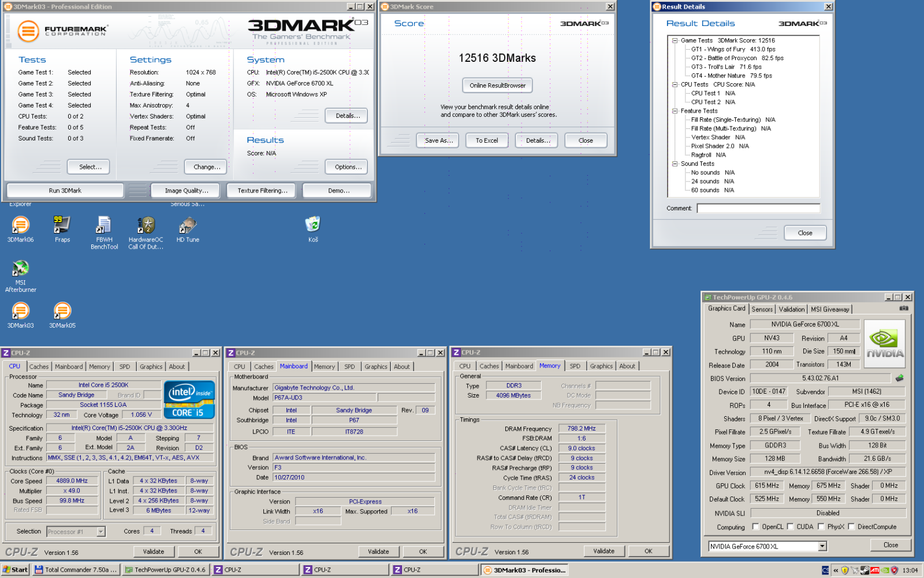The height and width of the screenshot is (578, 924).
Task: Open the 3DMark06 desktop shortcut
Action: click(x=21, y=229)
